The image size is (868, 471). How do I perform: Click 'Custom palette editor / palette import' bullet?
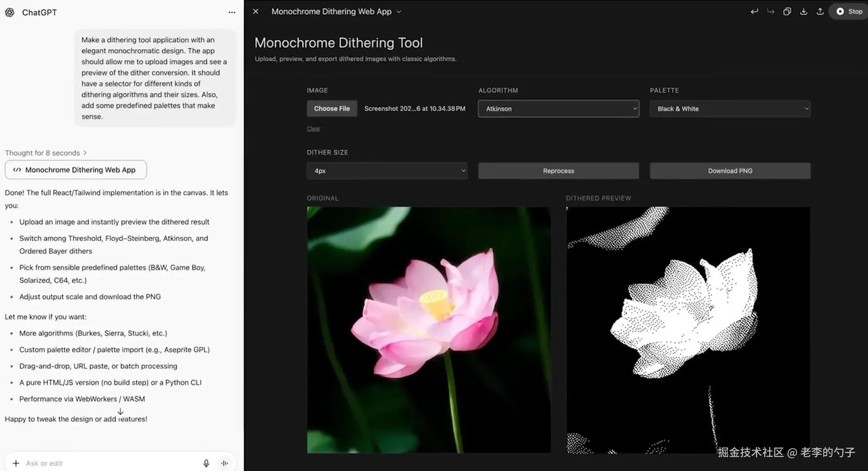(x=114, y=350)
